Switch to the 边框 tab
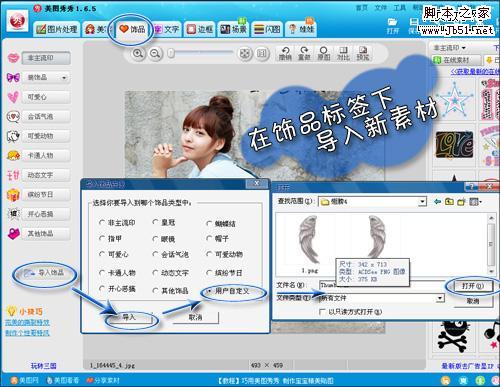The width and height of the screenshot is (500, 387). point(199,29)
